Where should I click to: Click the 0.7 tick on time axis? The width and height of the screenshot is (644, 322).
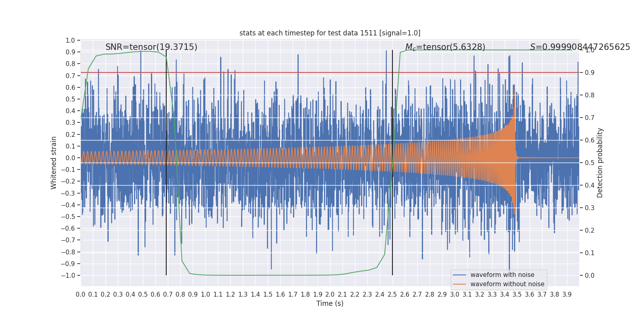[x=168, y=295]
